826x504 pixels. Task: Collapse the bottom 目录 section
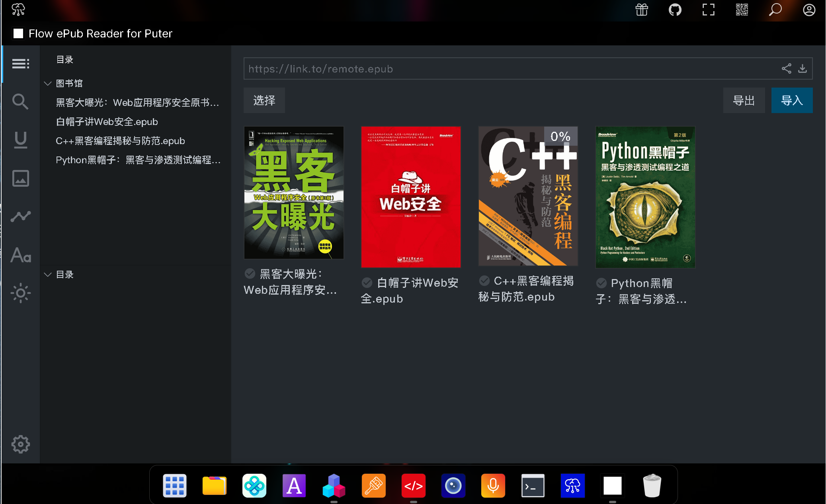coord(48,274)
